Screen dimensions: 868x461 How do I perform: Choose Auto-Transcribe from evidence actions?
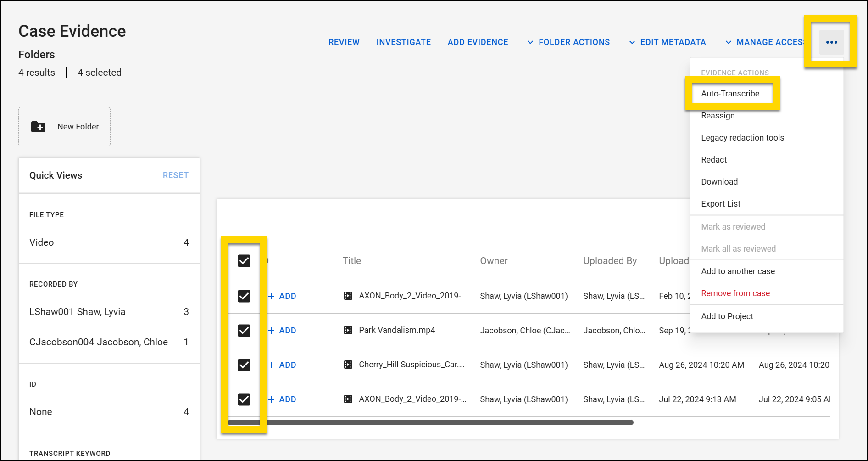(x=730, y=94)
